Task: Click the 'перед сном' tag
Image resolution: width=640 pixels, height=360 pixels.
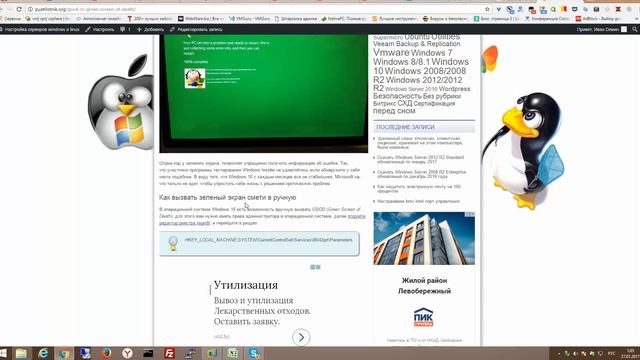Action: (394, 111)
